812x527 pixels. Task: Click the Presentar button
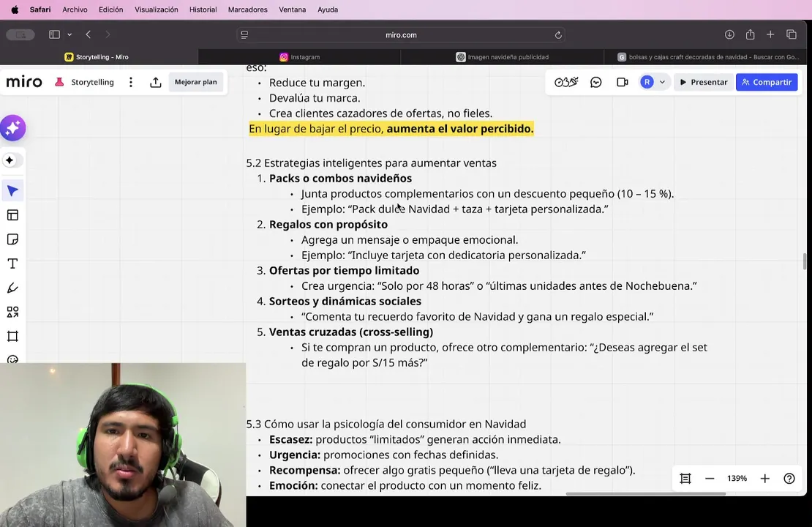point(703,82)
